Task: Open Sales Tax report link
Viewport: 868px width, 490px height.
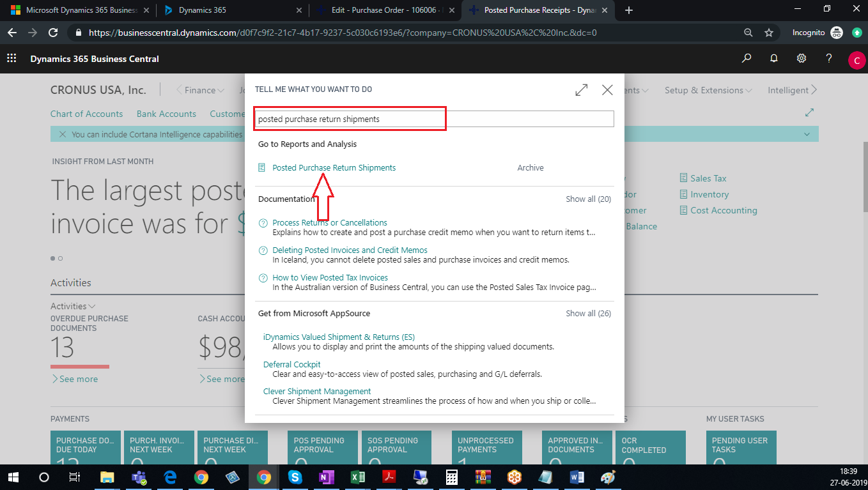Action: [x=708, y=178]
